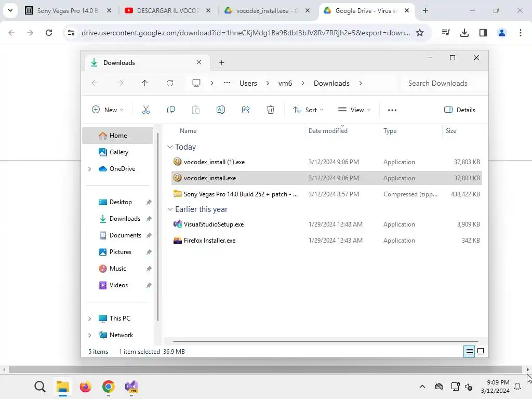
Task: Open Videos quick access folder
Action: click(118, 285)
